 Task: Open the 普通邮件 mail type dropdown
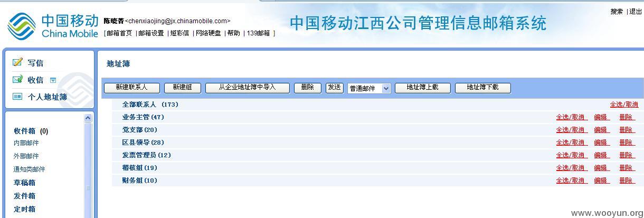(369, 88)
